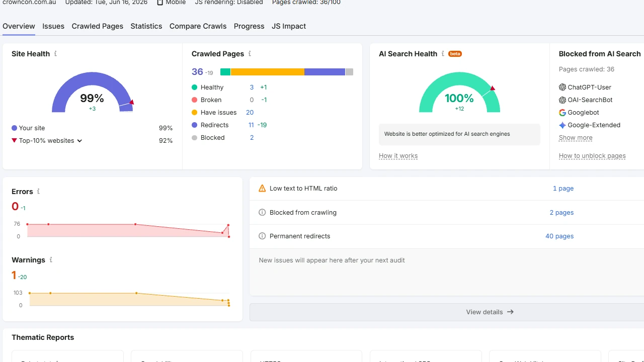Select the ChatGPT-User bot icon
644x362 pixels.
[562, 87]
